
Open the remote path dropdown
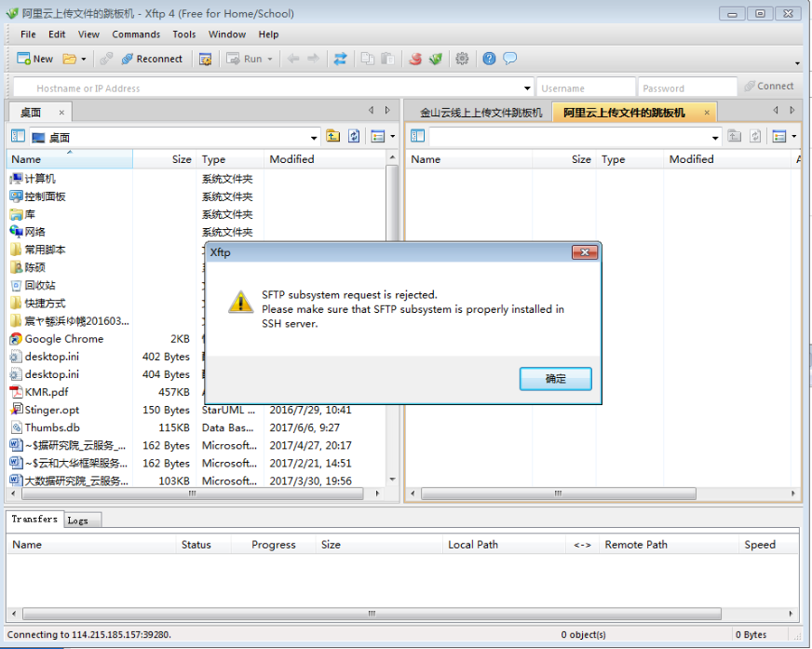[715, 138]
